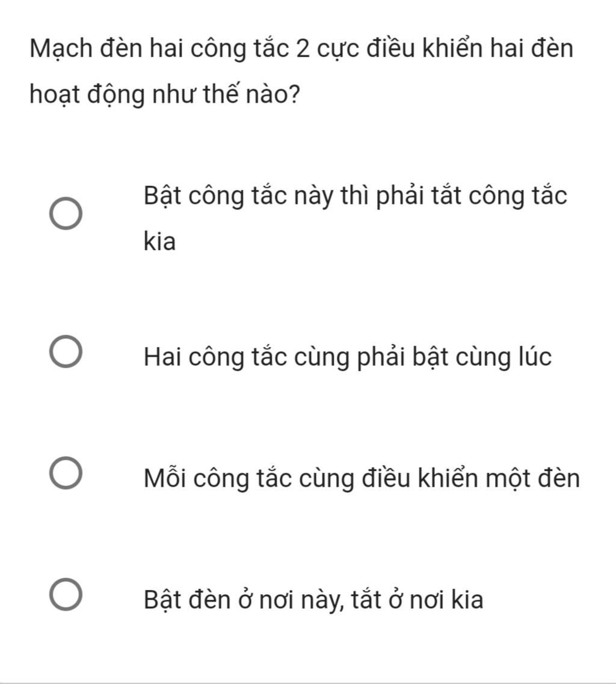Click answer text 'Bật đèn ở nơi này, tắt ở nơi kia'

coord(313,600)
